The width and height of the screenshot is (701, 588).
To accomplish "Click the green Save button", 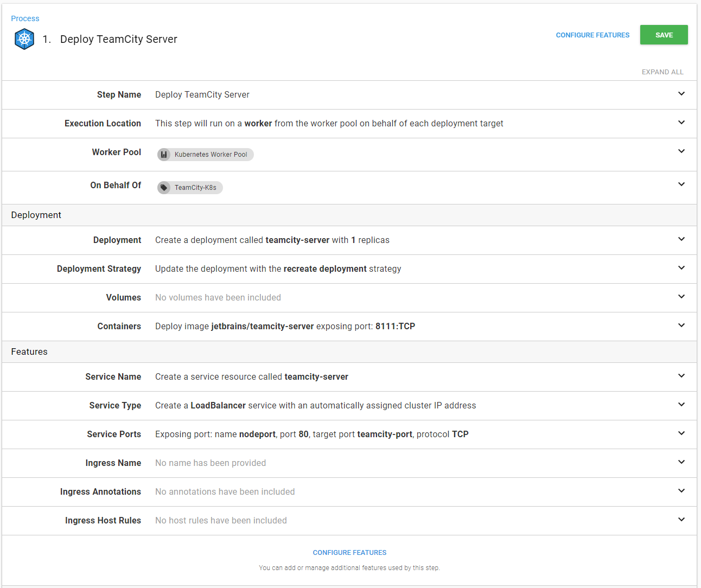I will pyautogui.click(x=664, y=35).
